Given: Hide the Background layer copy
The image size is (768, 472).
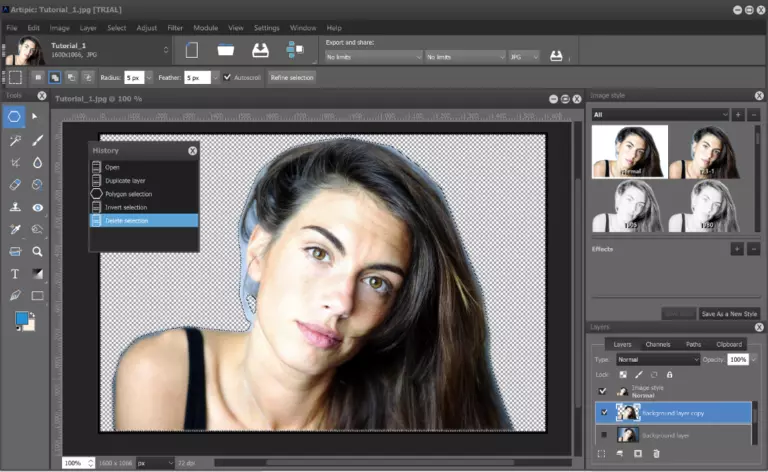Looking at the screenshot, I should (602, 412).
